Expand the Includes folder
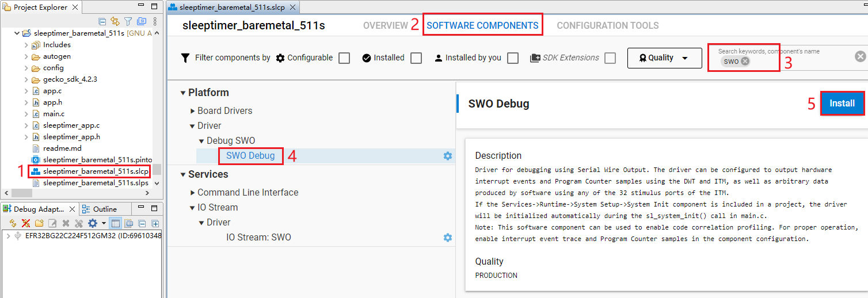Viewport: 868px width, 298px height. pos(26,45)
